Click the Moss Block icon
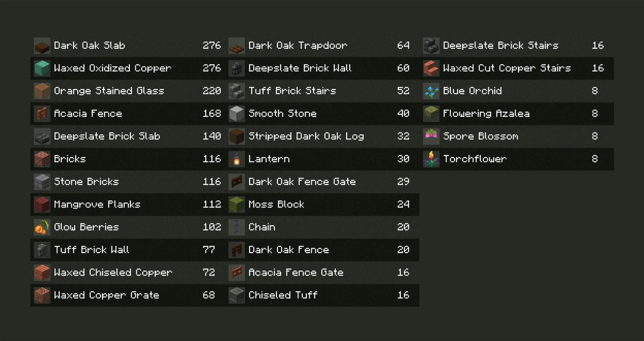Viewport: 644px width, 341px height. click(x=236, y=204)
